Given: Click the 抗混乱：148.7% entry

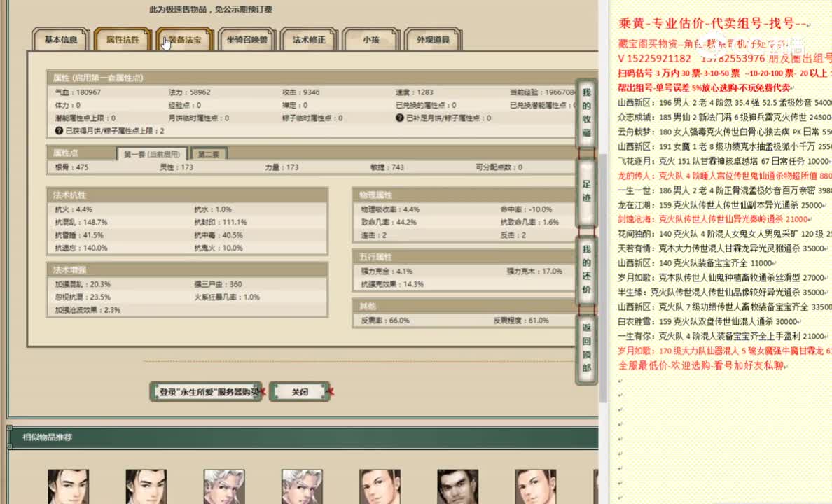Looking at the screenshot, I should [81, 223].
